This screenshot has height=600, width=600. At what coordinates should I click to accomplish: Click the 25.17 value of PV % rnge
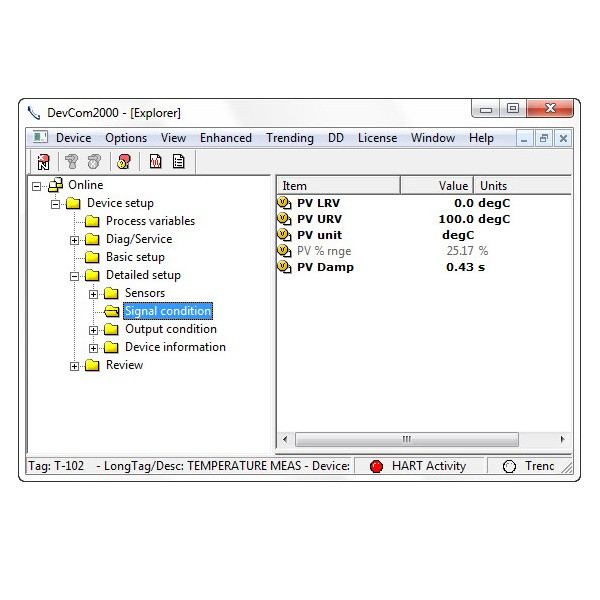460,251
